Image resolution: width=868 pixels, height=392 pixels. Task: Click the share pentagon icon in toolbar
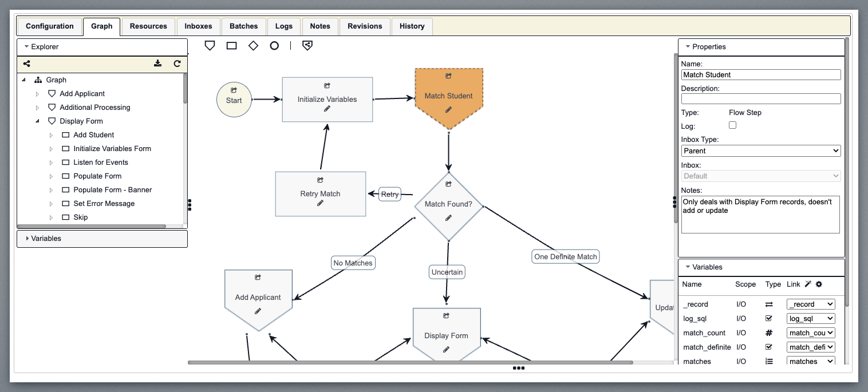coord(307,45)
